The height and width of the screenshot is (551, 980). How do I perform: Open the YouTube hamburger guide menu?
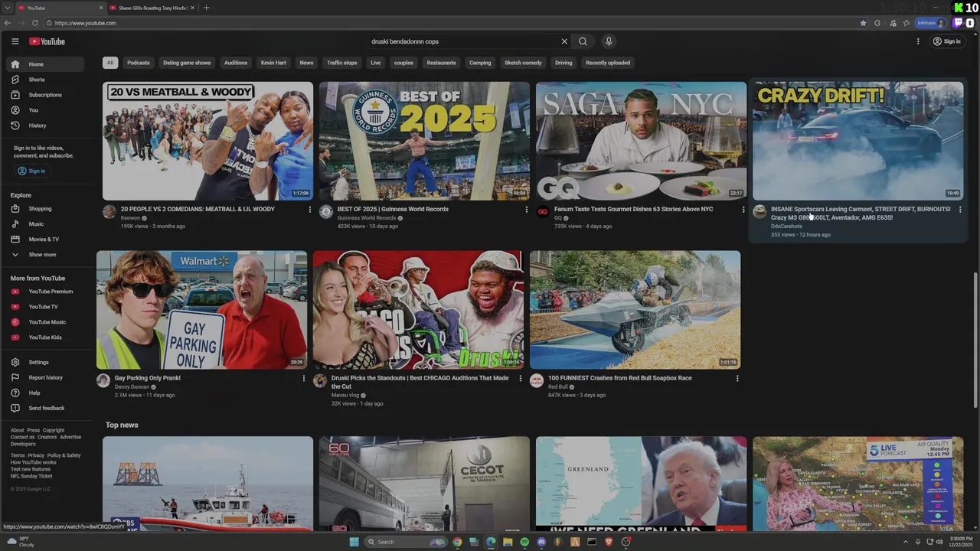click(x=15, y=41)
